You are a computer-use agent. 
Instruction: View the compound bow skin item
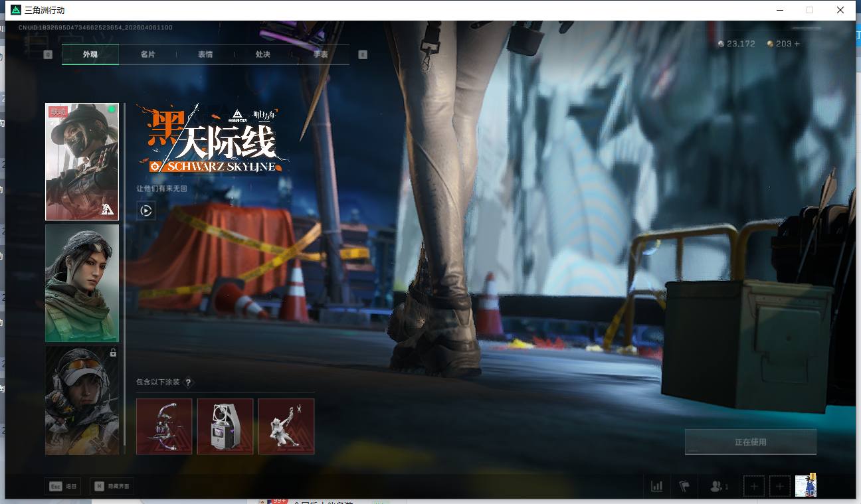[x=164, y=426]
